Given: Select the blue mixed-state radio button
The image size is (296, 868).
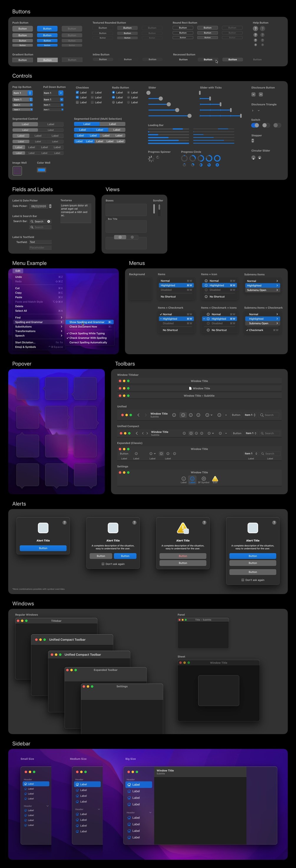Looking at the screenshot, I should pyautogui.click(x=113, y=97).
